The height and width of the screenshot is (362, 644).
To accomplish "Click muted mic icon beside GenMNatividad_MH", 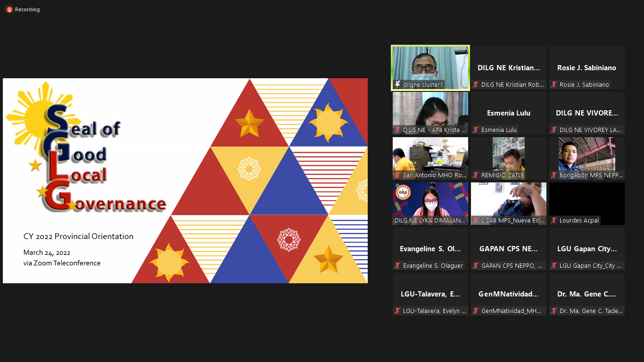I will 476,311.
